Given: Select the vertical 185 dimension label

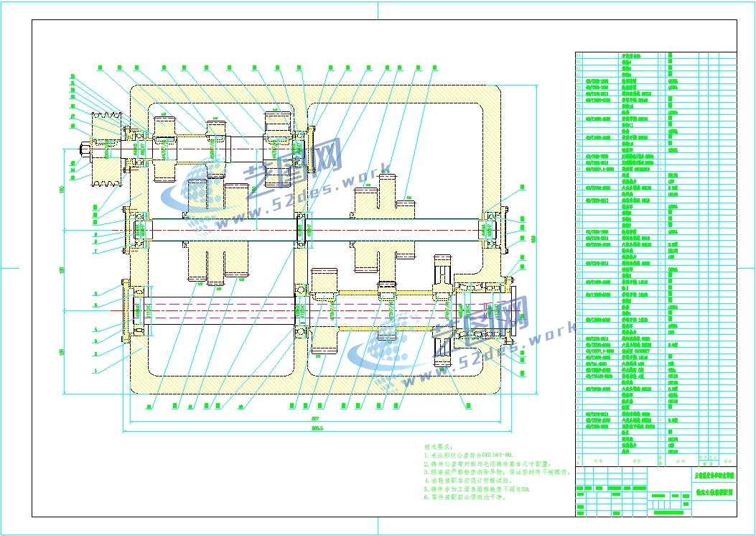Looking at the screenshot, I should (61, 353).
